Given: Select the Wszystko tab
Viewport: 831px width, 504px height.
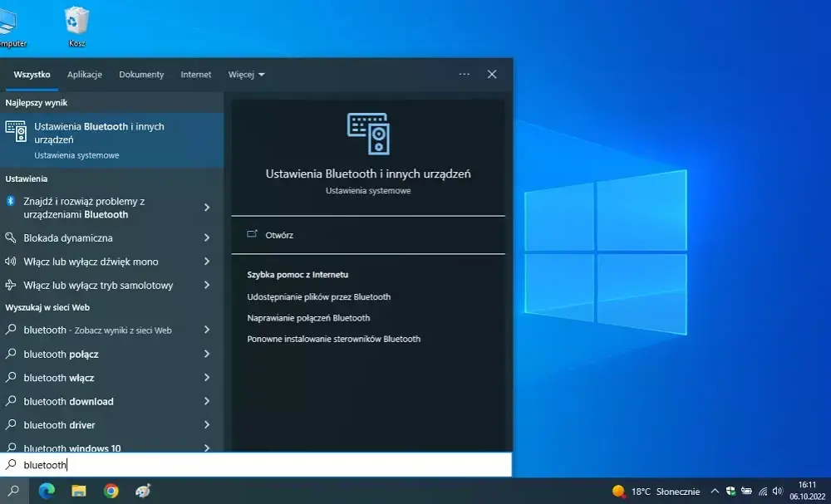Looking at the screenshot, I should tap(32, 75).
